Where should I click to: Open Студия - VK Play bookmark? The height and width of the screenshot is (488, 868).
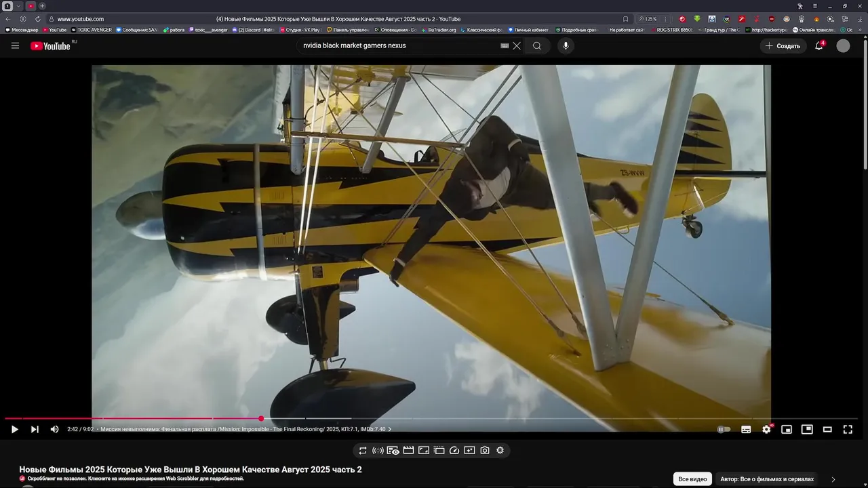pyautogui.click(x=300, y=30)
